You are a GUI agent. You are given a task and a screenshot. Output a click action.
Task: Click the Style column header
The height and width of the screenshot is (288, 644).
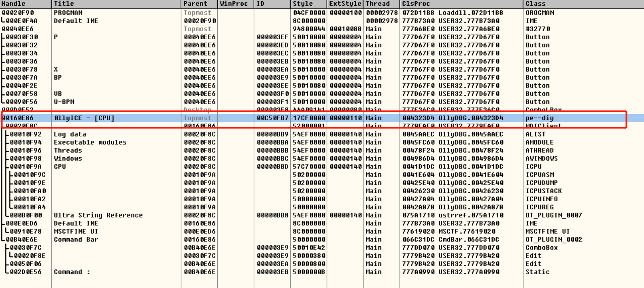(308, 4)
